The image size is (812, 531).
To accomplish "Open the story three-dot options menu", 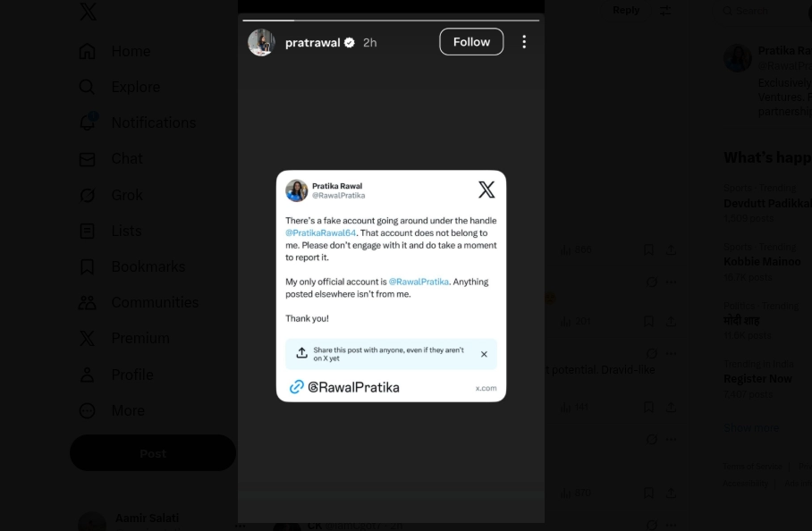I will [x=524, y=42].
